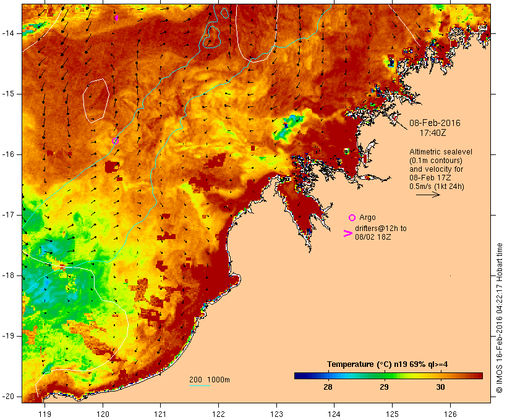Click the temperature color bar
Viewport: 507px width, 420px height.
[x=388, y=376]
